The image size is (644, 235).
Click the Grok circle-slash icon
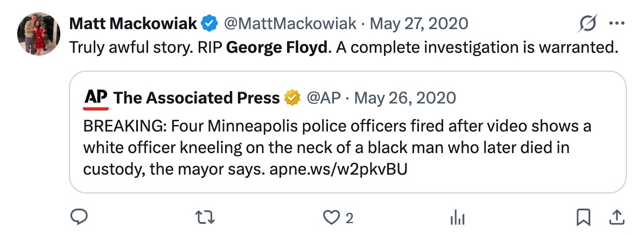pyautogui.click(x=587, y=24)
